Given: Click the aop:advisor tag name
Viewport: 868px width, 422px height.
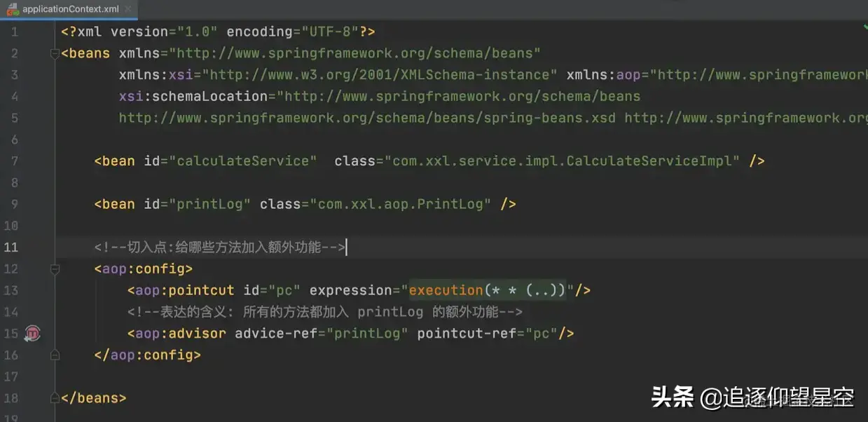Looking at the screenshot, I should [181, 334].
